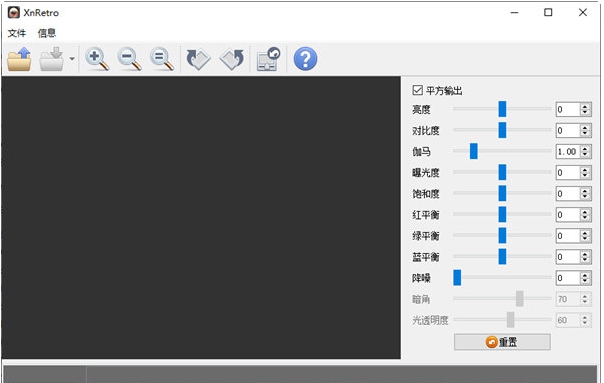Screen dimensions: 604x383
Task: Click the save/export image icon
Action: [x=52, y=59]
